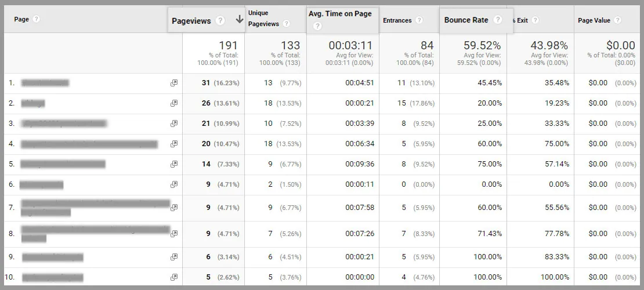Screen dimensions: 644x290
Task: Click the help icon next to Entrances
Action: point(419,20)
